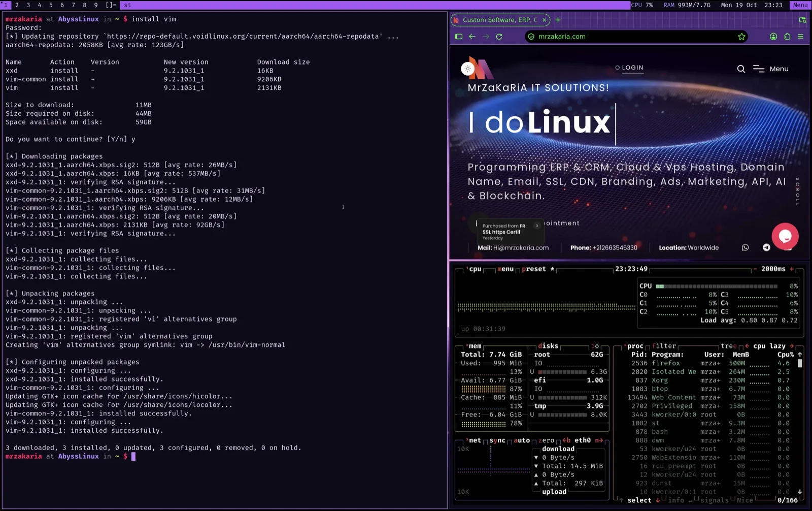Open WhatsApp contact icon on website
Screen dimensions: 812x511
(x=745, y=247)
